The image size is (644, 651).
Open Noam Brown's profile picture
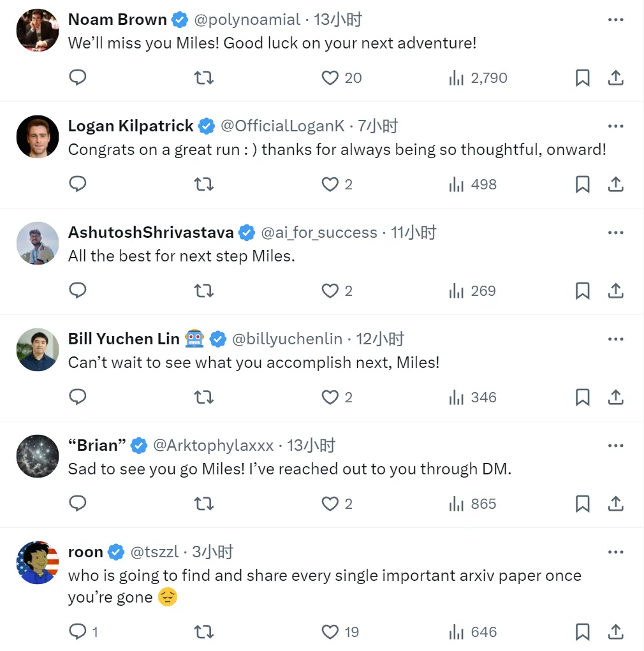coord(38,31)
